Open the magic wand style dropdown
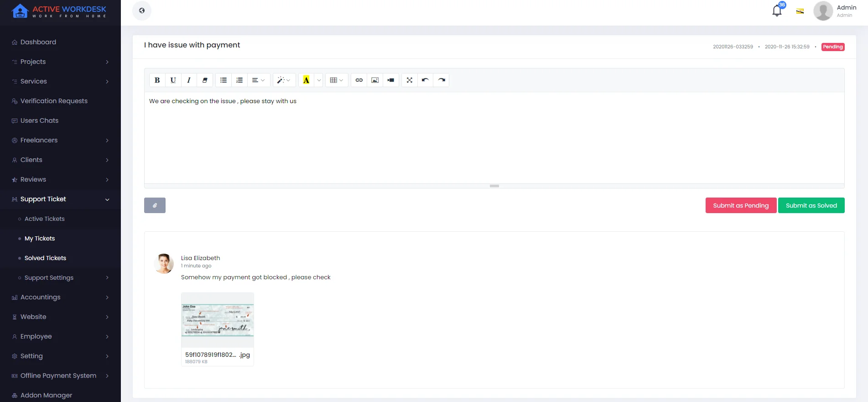The width and height of the screenshot is (868, 402). (x=284, y=80)
